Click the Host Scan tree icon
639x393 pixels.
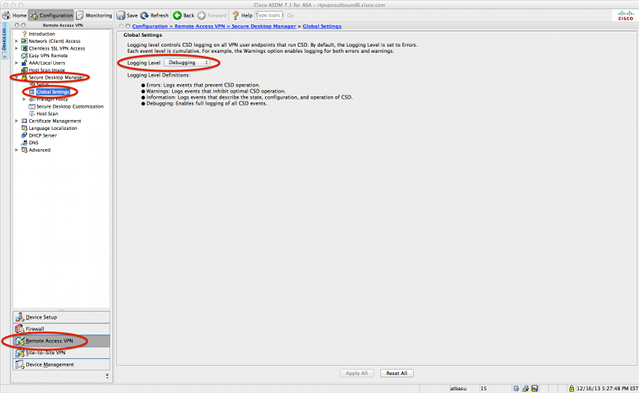click(x=32, y=114)
